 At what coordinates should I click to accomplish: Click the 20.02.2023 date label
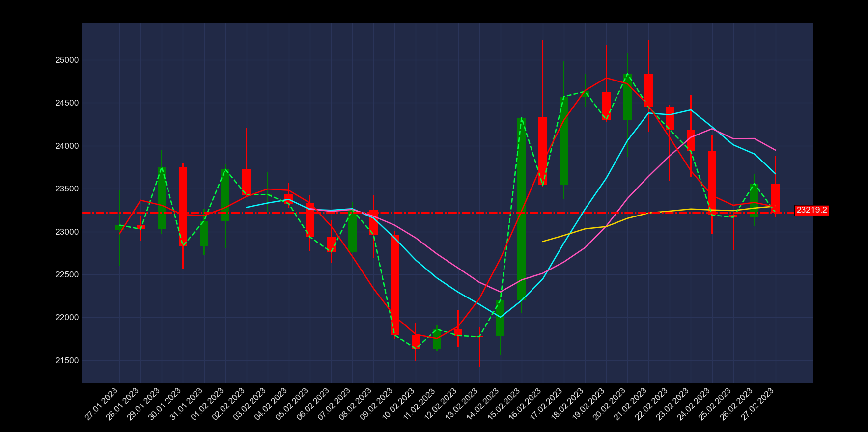[609, 404]
